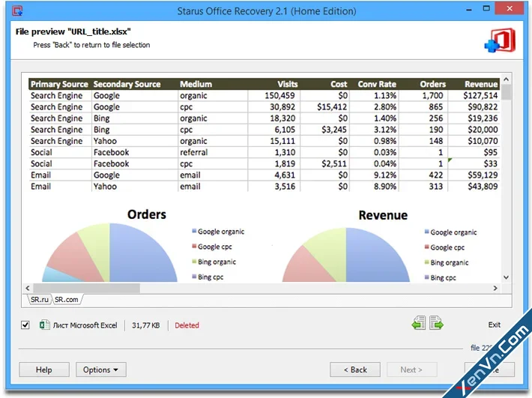Click the orders cell 865
The height and width of the screenshot is (398, 532).
point(435,107)
